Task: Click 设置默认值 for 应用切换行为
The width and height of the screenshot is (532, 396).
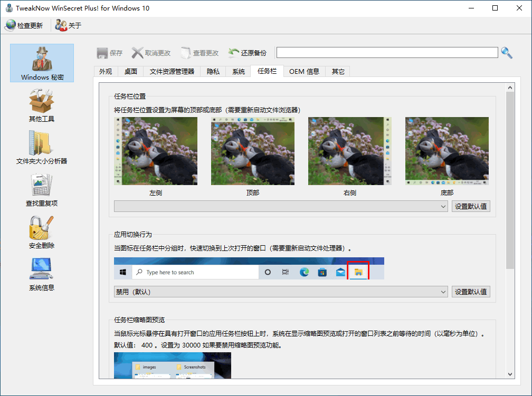Action: (x=471, y=292)
